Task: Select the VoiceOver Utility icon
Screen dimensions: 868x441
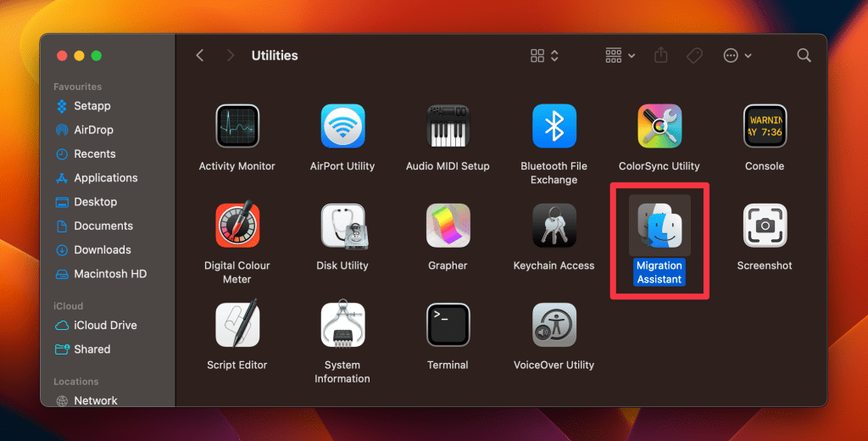Action: click(x=554, y=325)
